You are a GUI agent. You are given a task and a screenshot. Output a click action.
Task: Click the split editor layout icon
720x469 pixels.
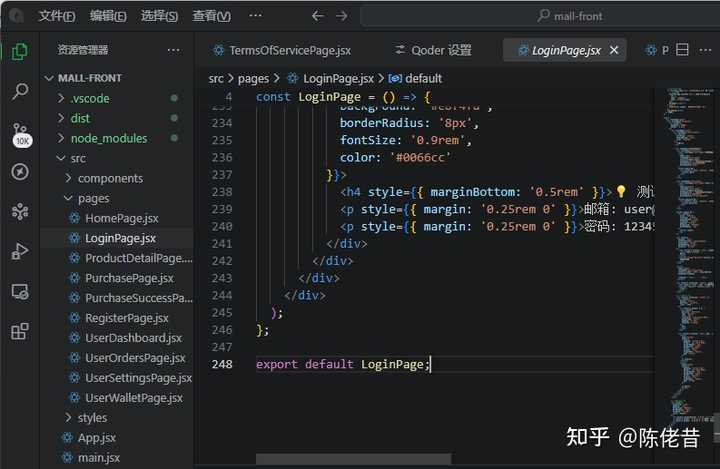coord(683,50)
